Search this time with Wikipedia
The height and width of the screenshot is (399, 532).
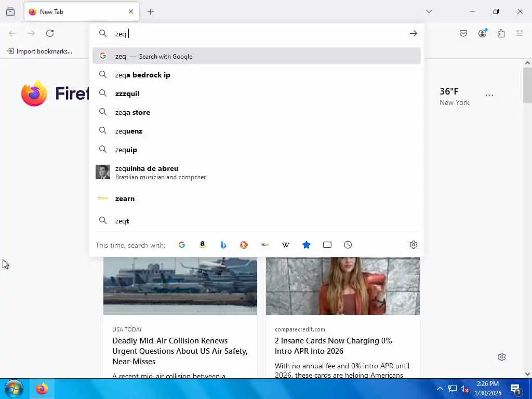286,245
